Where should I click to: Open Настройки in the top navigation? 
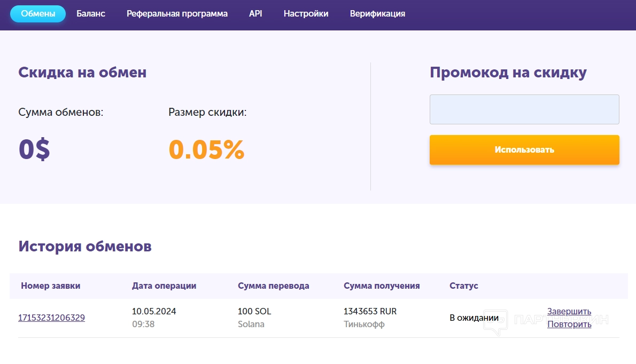point(306,14)
